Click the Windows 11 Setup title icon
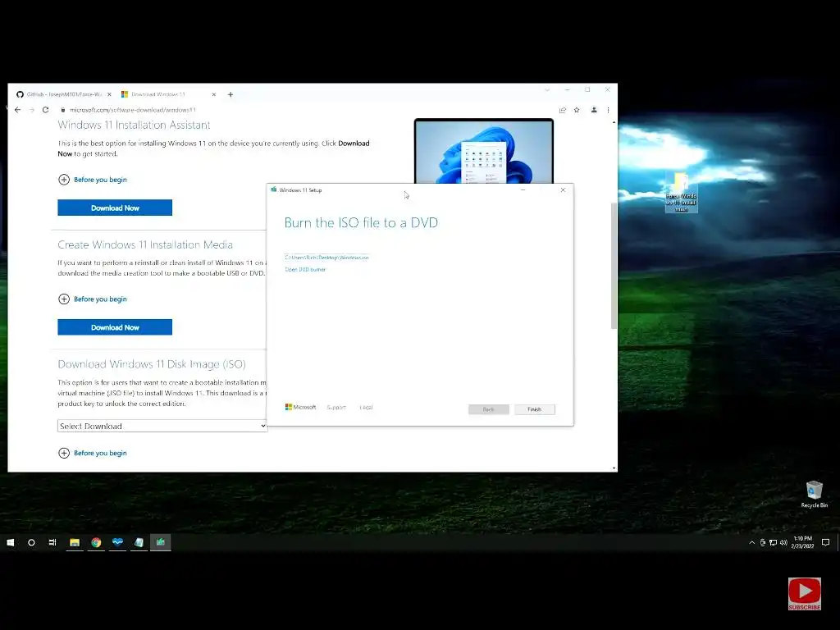 click(x=274, y=189)
